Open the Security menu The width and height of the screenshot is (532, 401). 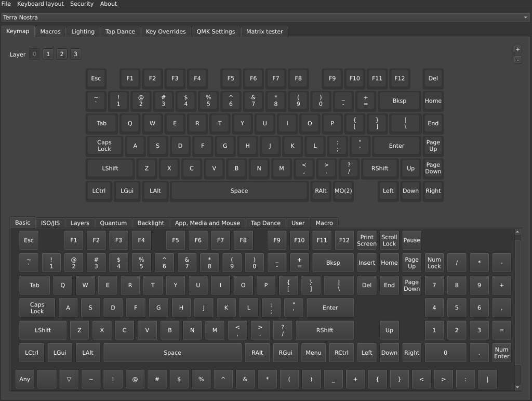tap(82, 4)
